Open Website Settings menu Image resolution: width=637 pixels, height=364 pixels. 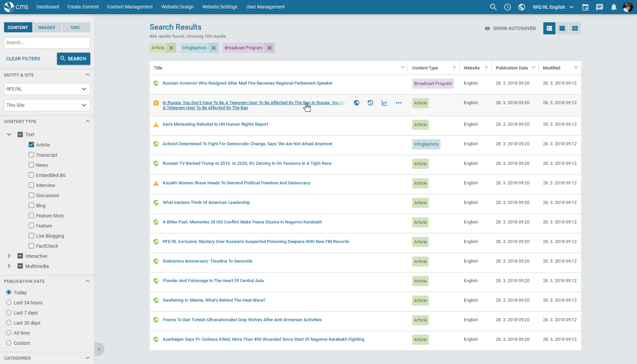click(x=220, y=7)
